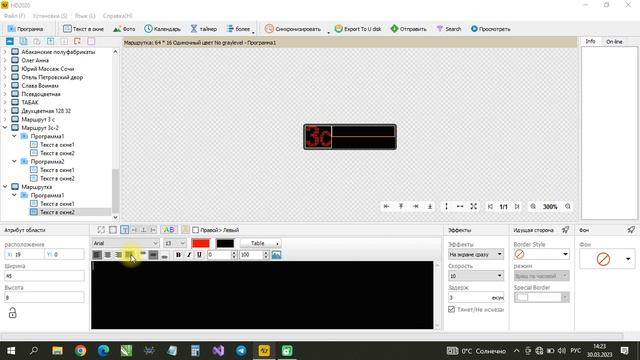
Task: Open the Справка menu
Action: click(118, 16)
